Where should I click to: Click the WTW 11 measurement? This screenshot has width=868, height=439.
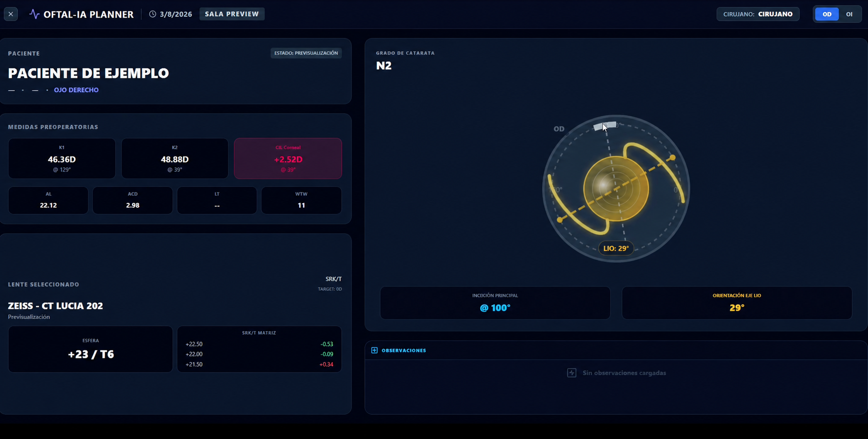click(301, 200)
